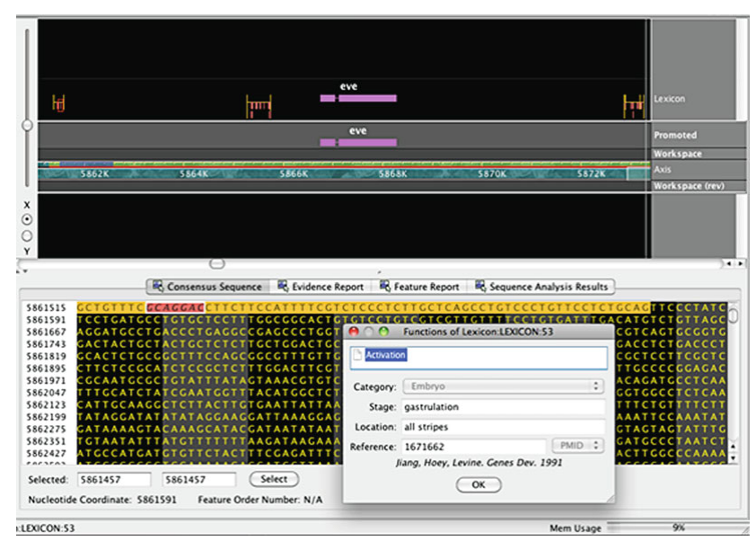
Task: Click the sequence row number 5862123
Action: click(x=46, y=405)
